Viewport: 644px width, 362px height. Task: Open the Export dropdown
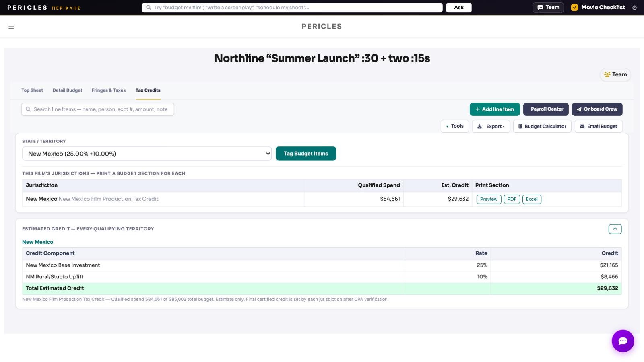click(x=491, y=126)
